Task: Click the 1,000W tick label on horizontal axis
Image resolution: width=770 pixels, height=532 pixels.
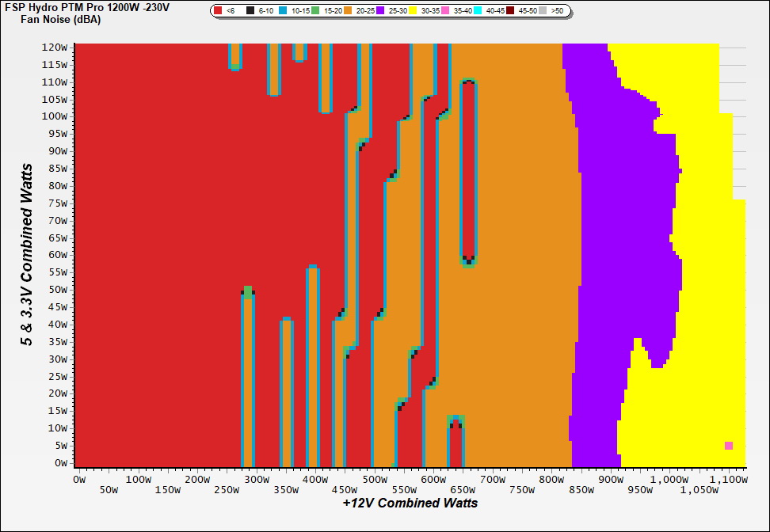Action: pos(669,479)
